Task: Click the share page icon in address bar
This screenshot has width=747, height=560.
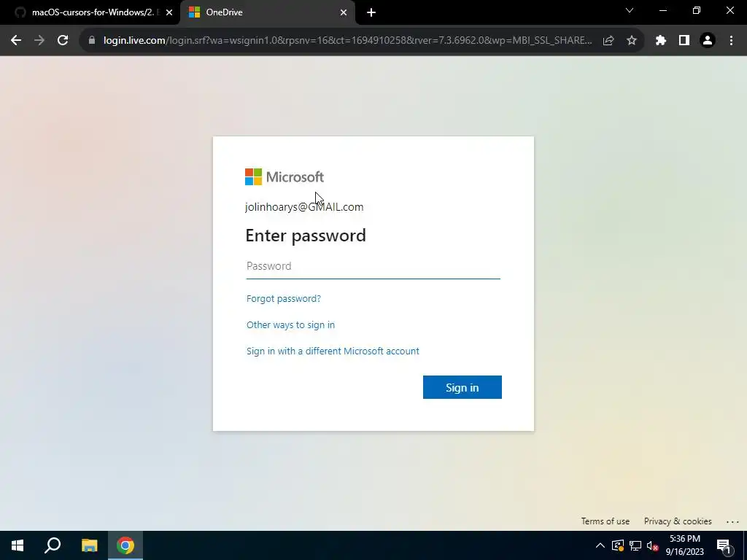Action: click(608, 41)
